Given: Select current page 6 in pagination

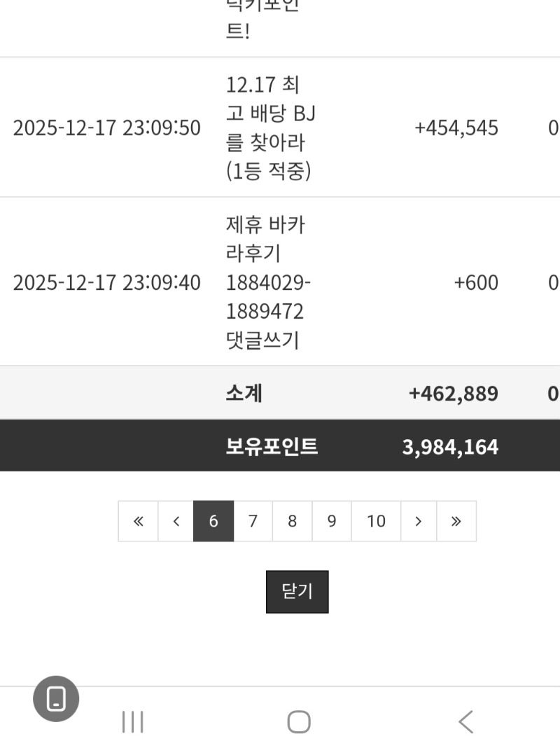Looking at the screenshot, I should point(213,521).
